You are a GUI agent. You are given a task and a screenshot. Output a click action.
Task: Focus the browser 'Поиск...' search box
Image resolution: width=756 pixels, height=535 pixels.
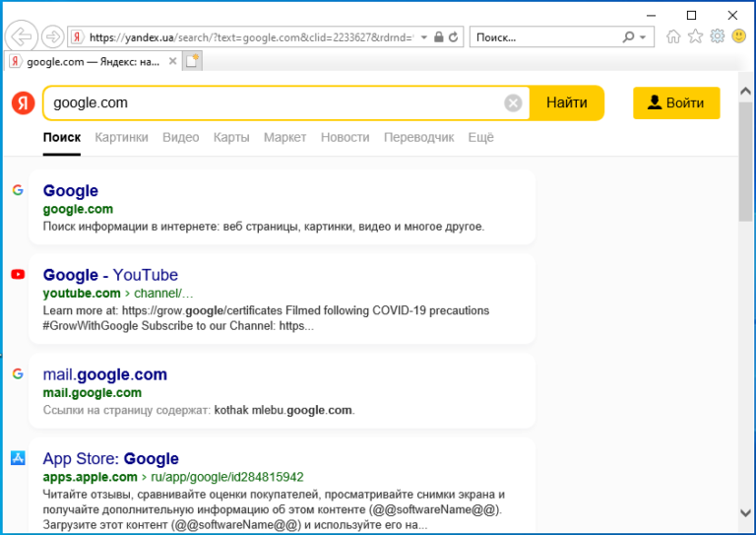click(546, 37)
